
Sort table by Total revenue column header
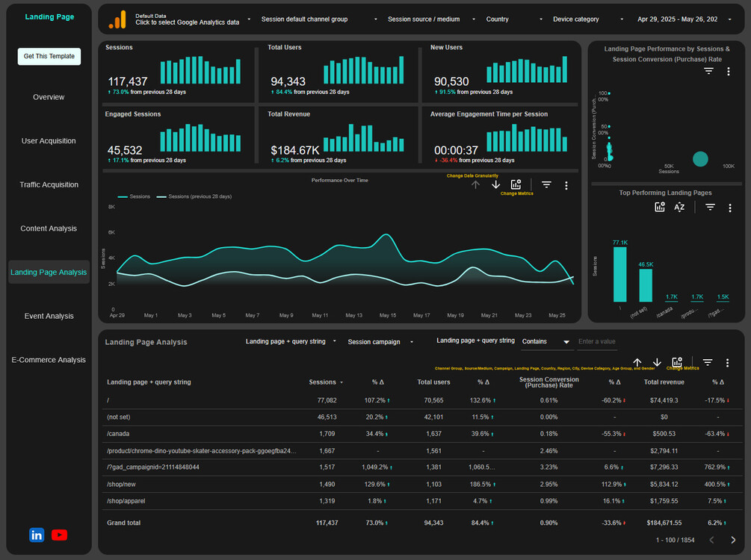tap(664, 382)
